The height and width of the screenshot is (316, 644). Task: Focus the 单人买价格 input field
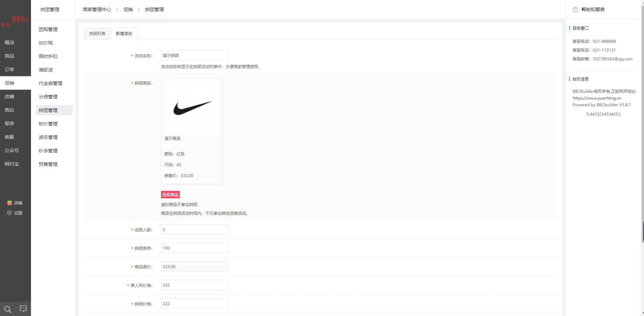point(194,285)
